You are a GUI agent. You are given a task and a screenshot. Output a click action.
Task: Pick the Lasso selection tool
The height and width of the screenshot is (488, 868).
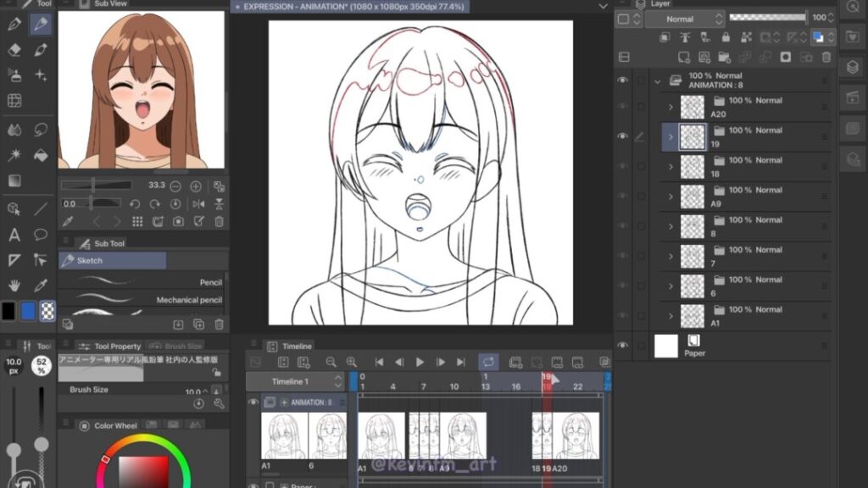(x=40, y=130)
